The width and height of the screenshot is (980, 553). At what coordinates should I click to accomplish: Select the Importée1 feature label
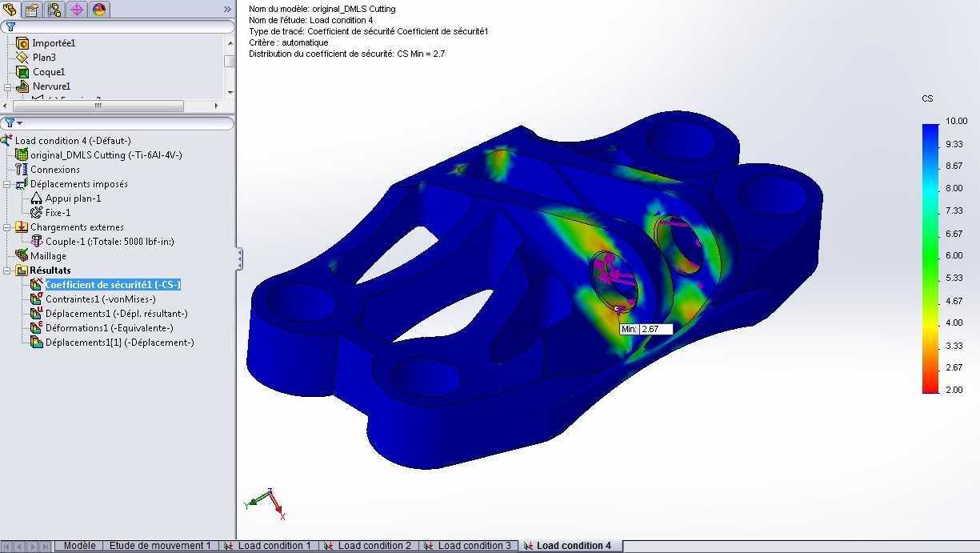[x=54, y=43]
